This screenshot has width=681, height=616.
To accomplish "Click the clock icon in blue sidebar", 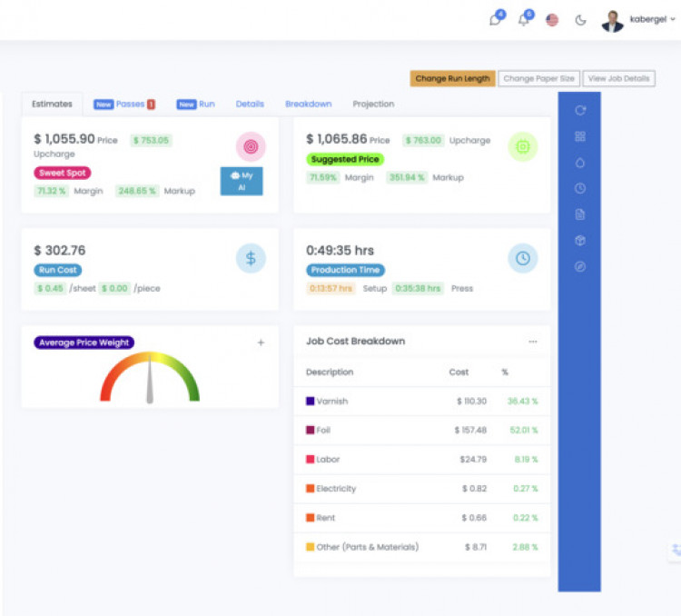I will point(580,188).
